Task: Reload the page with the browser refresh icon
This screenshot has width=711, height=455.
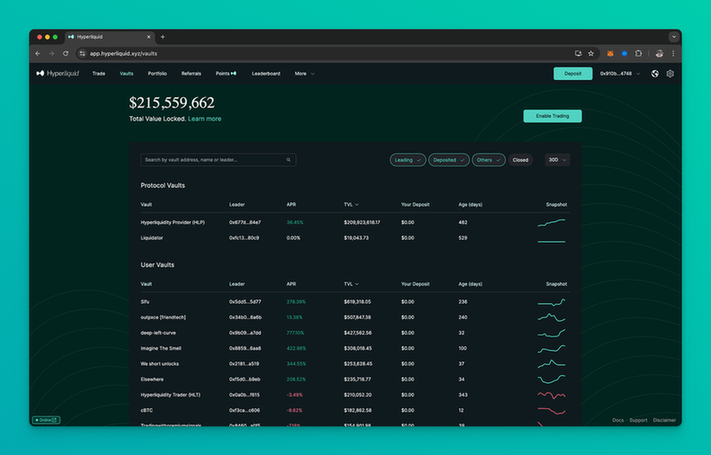Action: click(x=66, y=53)
